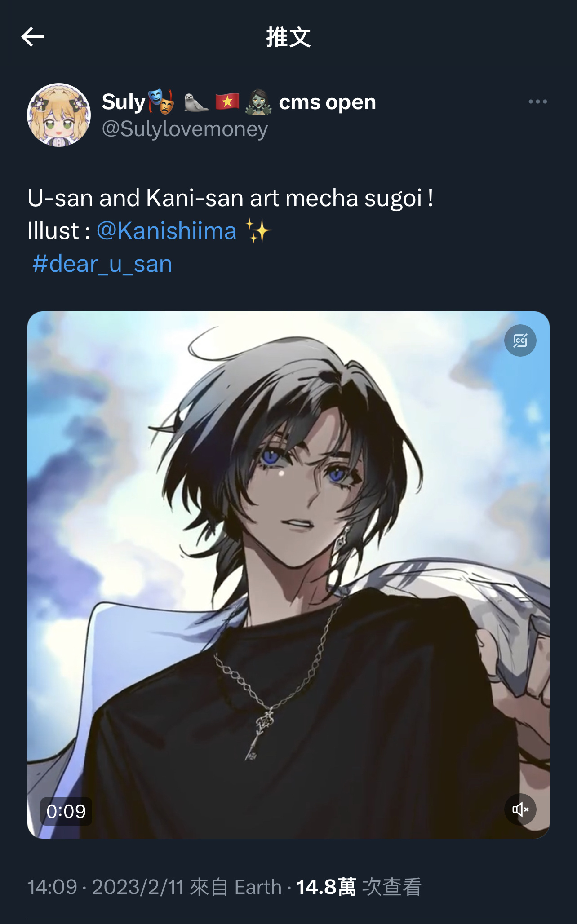Open the #dear_u_san hashtag
This screenshot has height=924, width=577.
[102, 264]
